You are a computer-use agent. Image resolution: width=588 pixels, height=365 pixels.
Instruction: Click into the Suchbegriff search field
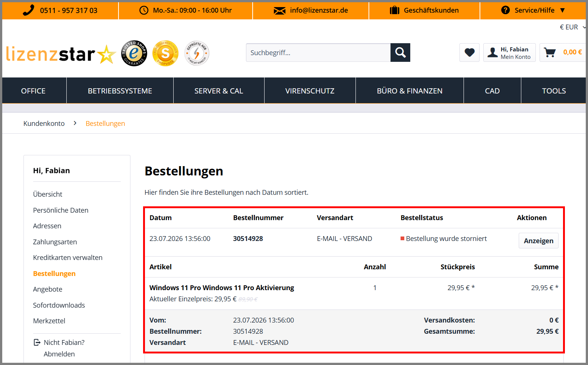coord(318,53)
